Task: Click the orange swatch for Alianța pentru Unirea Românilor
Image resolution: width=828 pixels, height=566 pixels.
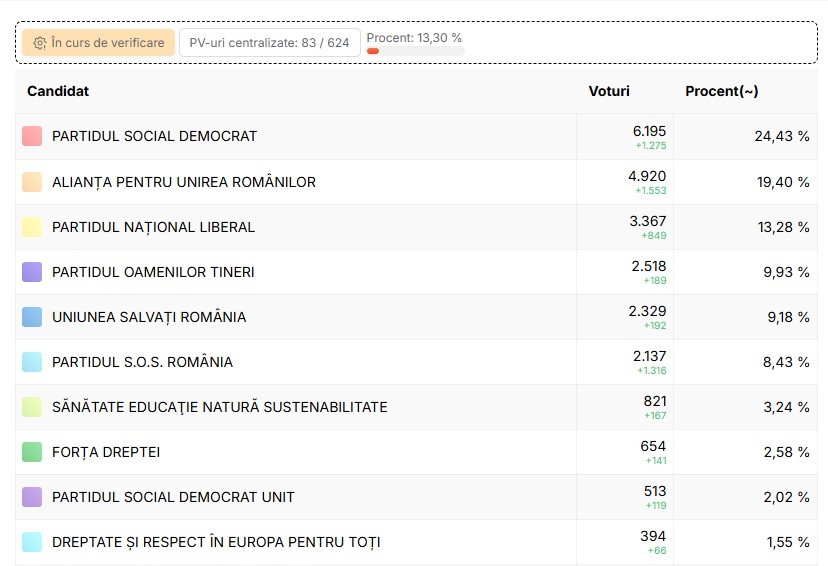Action: click(x=32, y=182)
